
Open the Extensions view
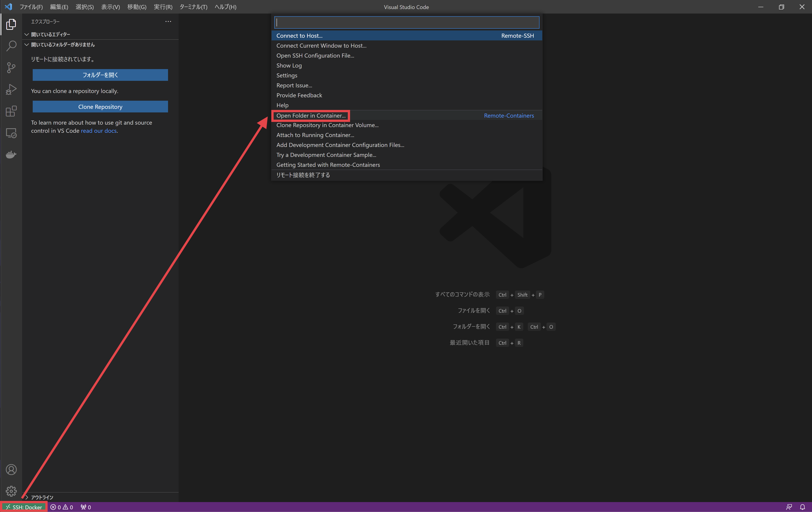tap(11, 111)
